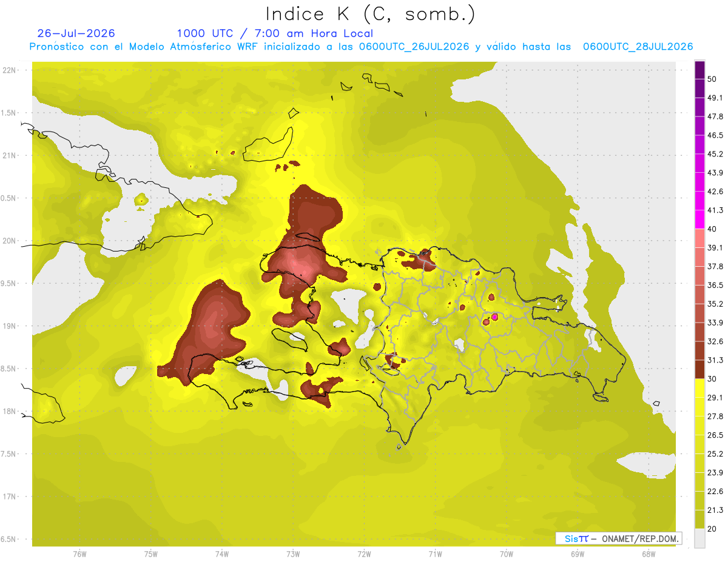
Task: Click the '17N' latitude label
Action: [x=9, y=497]
